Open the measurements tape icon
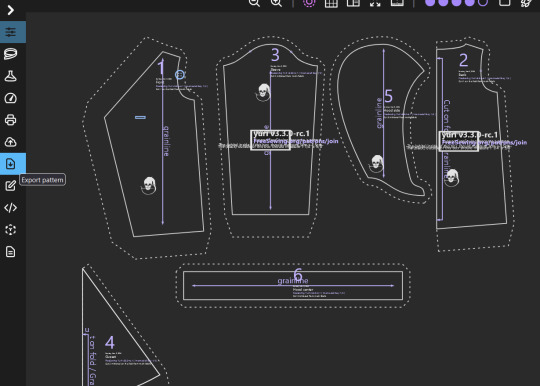The image size is (540, 386). coord(10,54)
